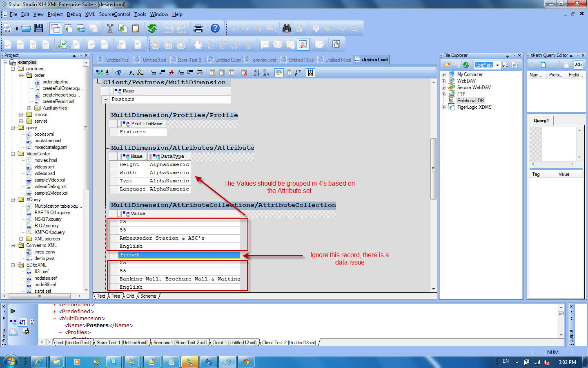Viewport: 588px width, 368px height.
Task: Open the file filter dropdown in File Explorer
Action: click(497, 65)
